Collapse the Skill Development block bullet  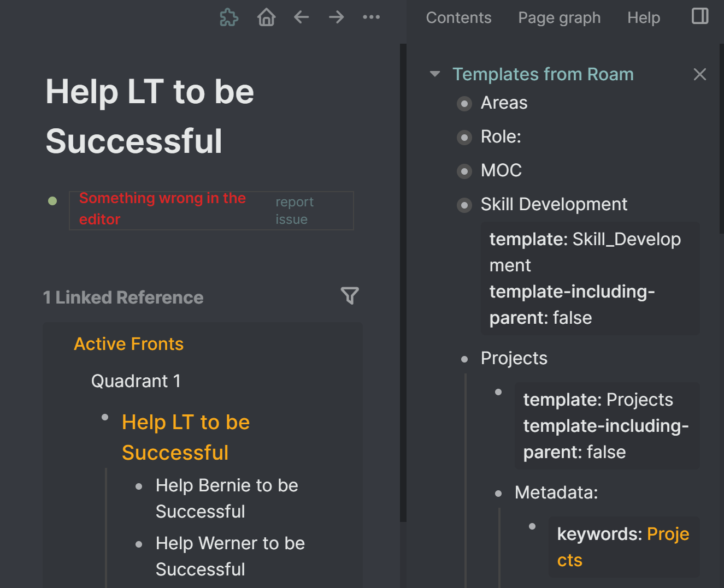[464, 205]
